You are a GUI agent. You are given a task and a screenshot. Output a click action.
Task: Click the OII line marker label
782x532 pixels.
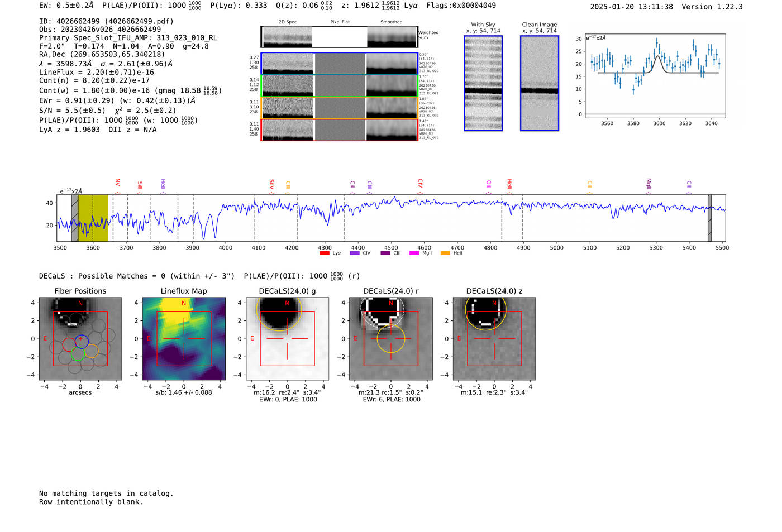pyautogui.click(x=489, y=184)
